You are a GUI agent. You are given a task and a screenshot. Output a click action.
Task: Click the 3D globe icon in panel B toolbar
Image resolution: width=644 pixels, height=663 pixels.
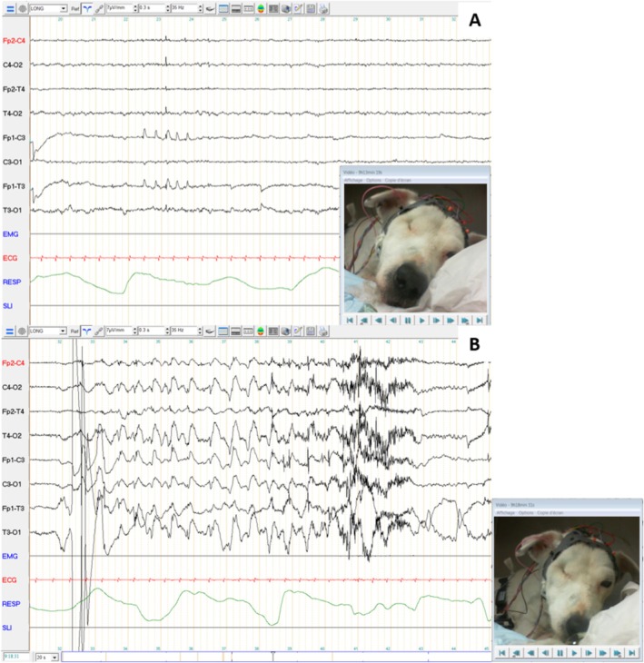tap(285, 331)
